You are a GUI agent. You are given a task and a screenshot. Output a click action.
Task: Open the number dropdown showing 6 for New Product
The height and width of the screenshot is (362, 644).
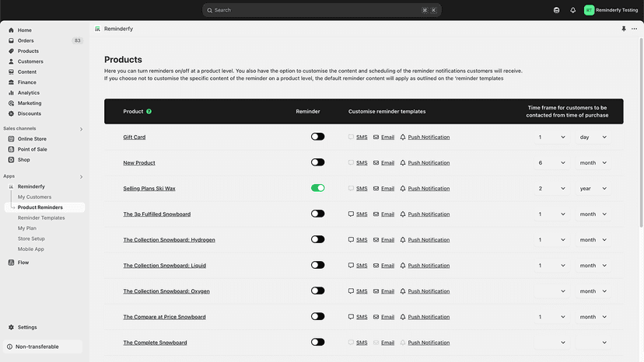pyautogui.click(x=551, y=163)
